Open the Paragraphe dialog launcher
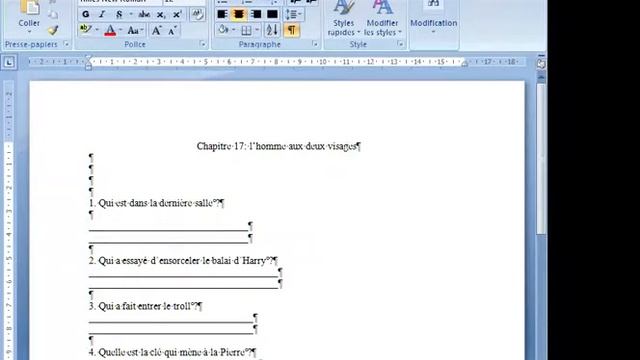Viewport: 640px width, 360px height. [x=315, y=44]
